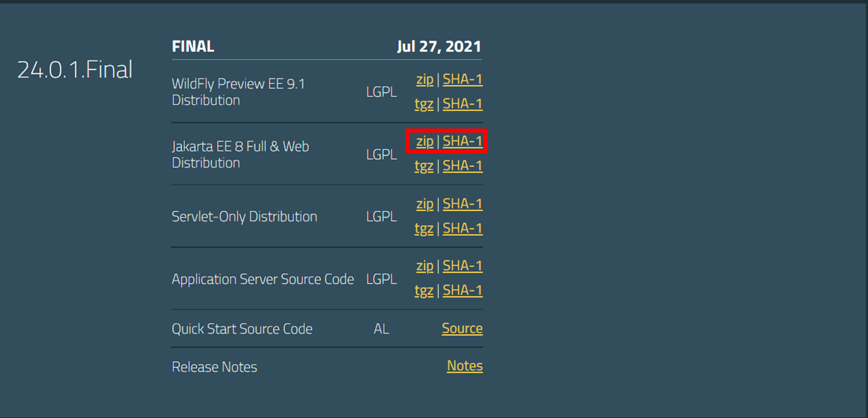
Task: Open SHA-1 for Application Server Source zip
Action: point(462,266)
